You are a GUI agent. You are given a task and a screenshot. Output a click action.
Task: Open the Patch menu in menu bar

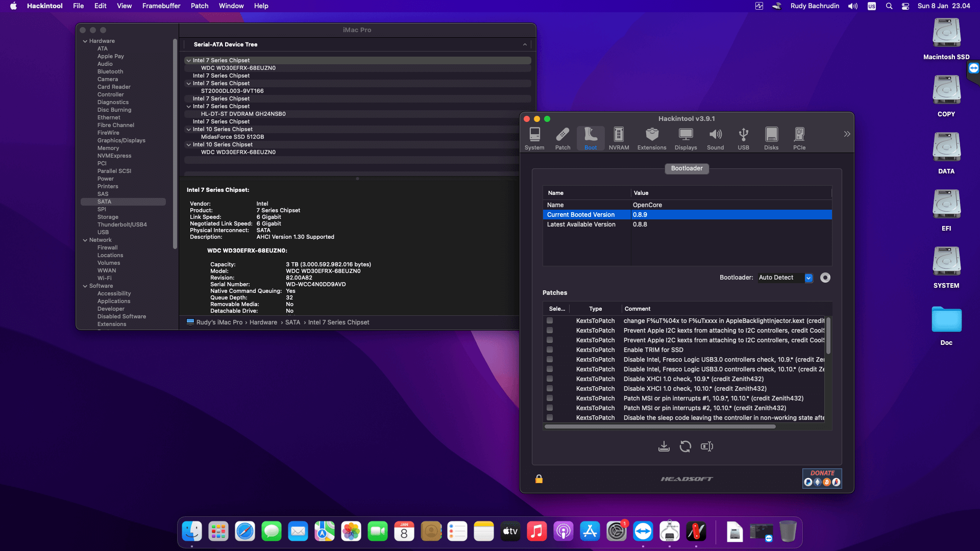(200, 6)
